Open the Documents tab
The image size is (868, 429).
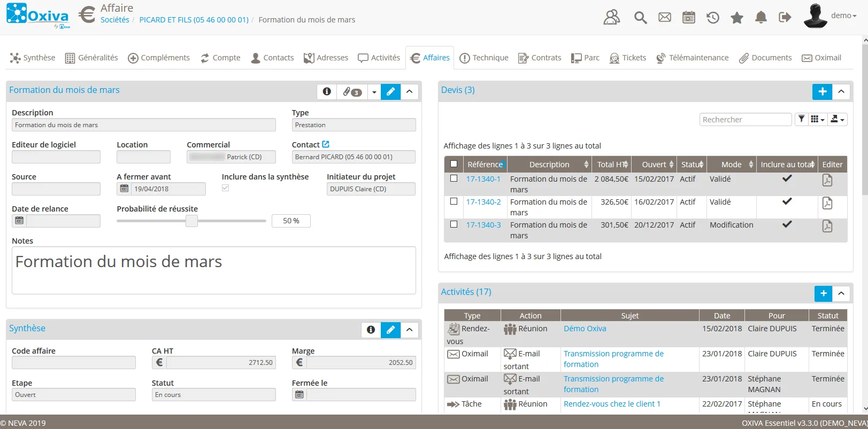click(765, 58)
